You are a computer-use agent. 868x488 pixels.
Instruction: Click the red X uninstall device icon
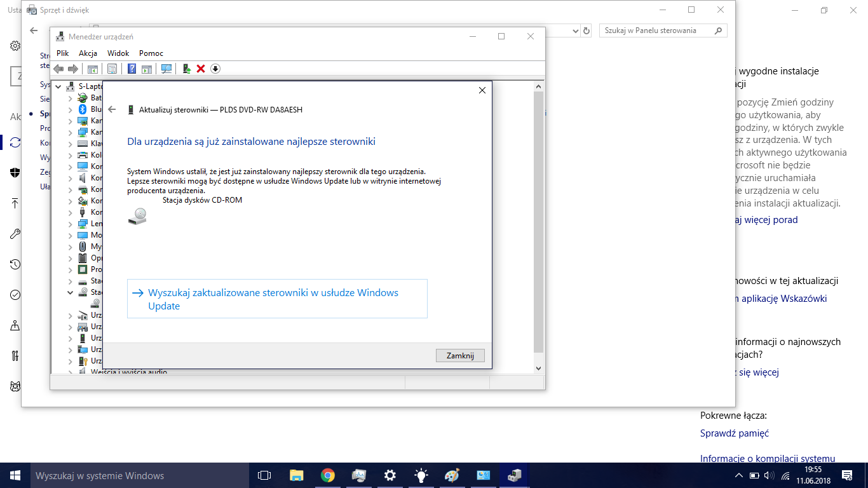coord(201,69)
